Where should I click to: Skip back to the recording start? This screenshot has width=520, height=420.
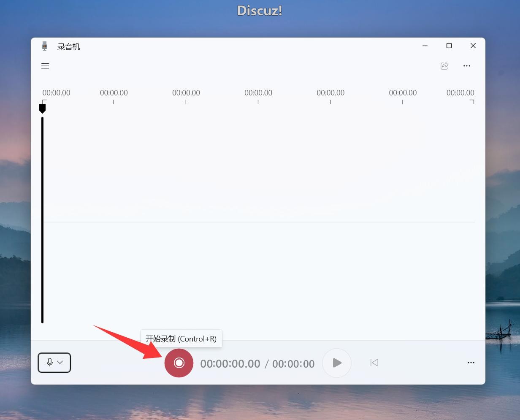pos(374,363)
